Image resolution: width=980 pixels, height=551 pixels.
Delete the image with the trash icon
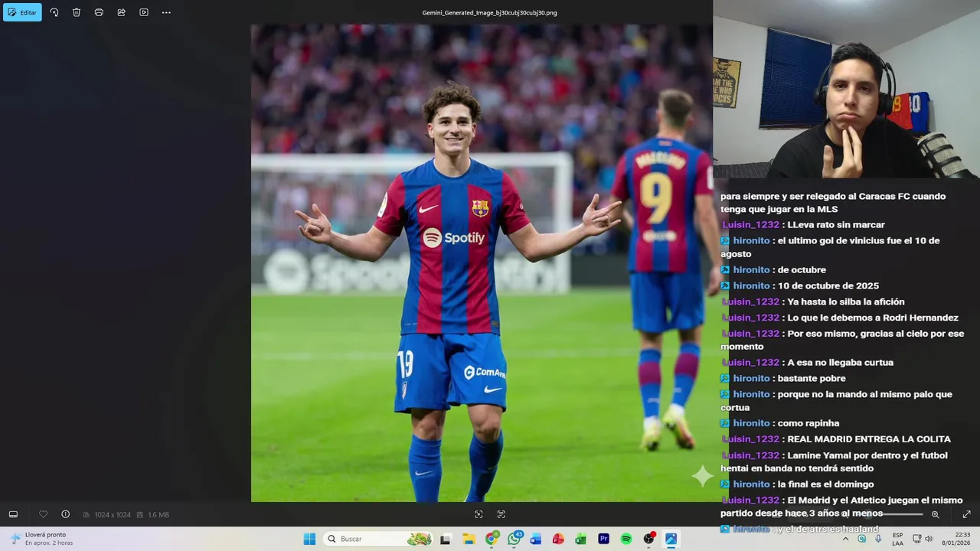(77, 12)
